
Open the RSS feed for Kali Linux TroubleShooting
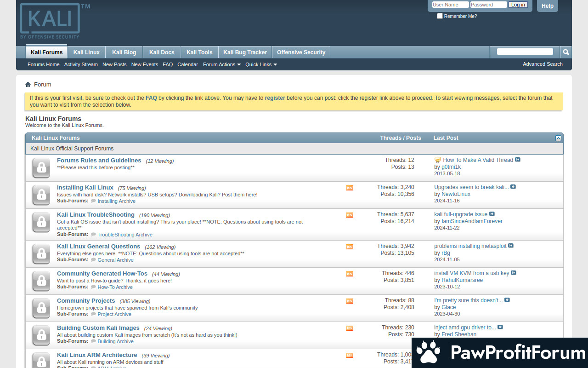[350, 215]
